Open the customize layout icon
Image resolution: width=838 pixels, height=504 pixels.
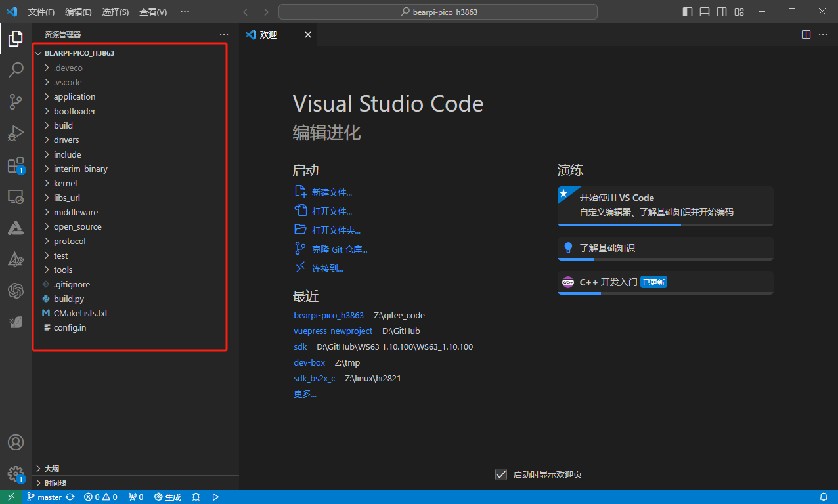tap(739, 12)
